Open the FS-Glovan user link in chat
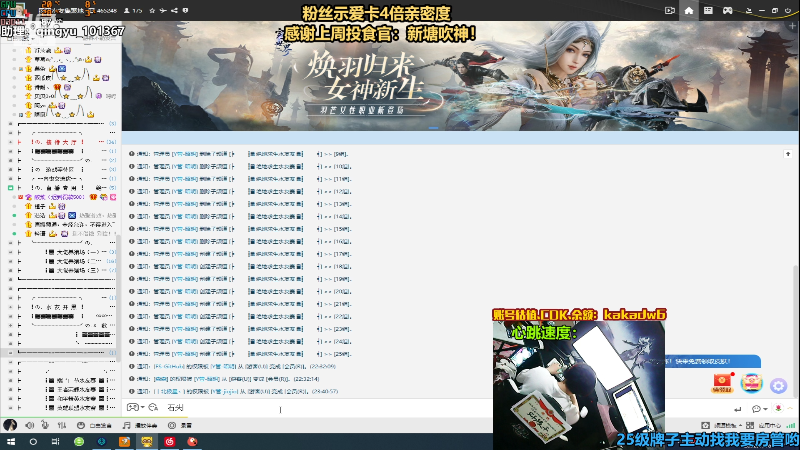Viewport: 800px width, 450px height. coord(168,366)
